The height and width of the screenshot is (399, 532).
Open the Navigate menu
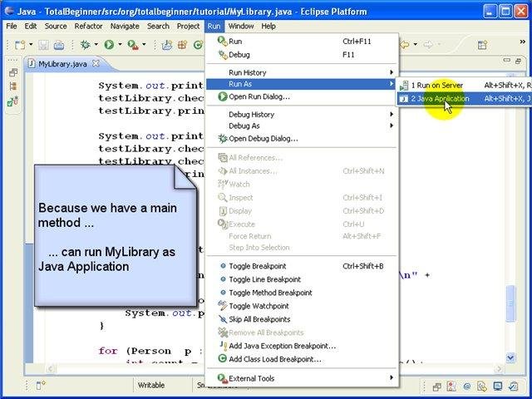[125, 26]
